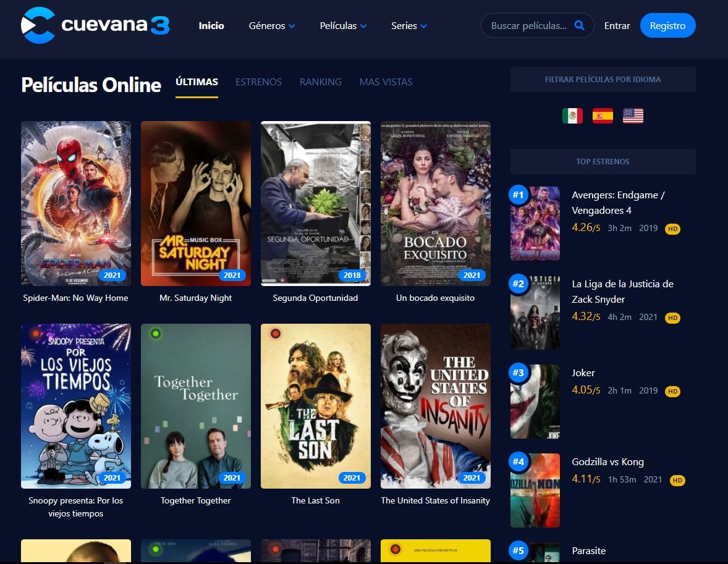Select the Mexico flag language filter
The width and height of the screenshot is (728, 564).
[572, 116]
